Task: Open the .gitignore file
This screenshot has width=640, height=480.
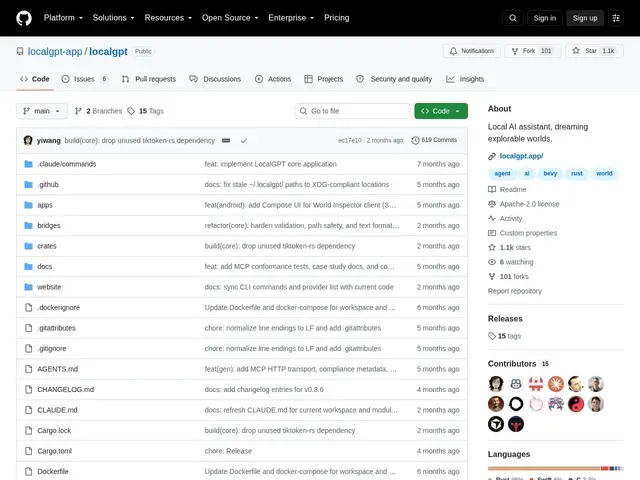Action: 51,349
